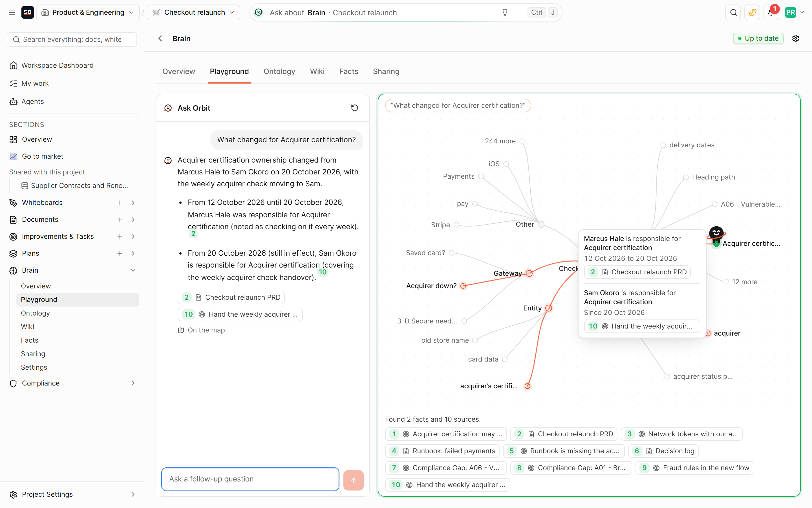Screen dimensions: 812x508
Task: Click the query chip on the map
Action: (458, 106)
